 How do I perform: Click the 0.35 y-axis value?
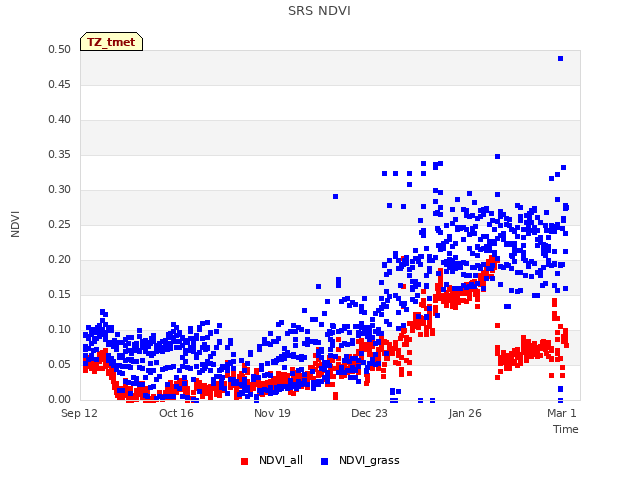pyautogui.click(x=60, y=154)
